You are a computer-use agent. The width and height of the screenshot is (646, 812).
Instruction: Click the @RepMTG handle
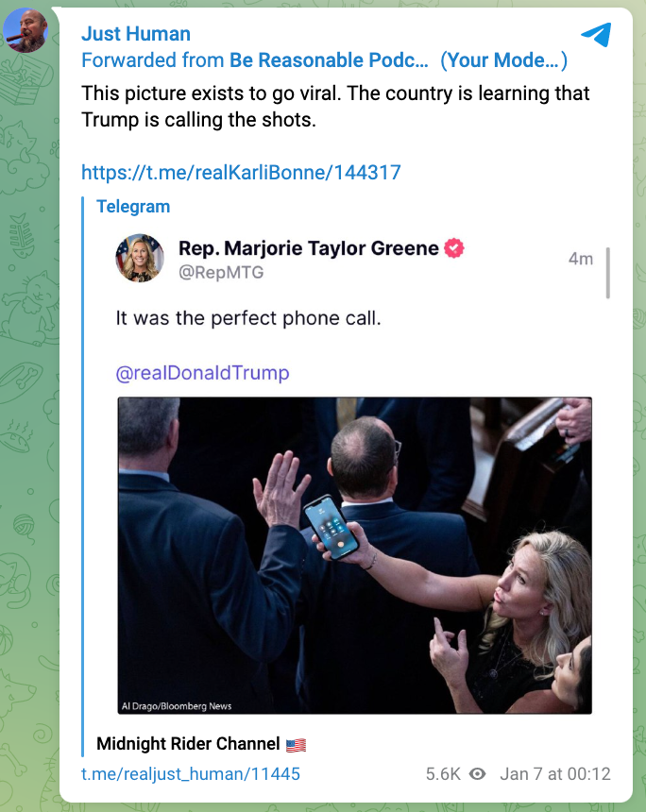tap(221, 272)
